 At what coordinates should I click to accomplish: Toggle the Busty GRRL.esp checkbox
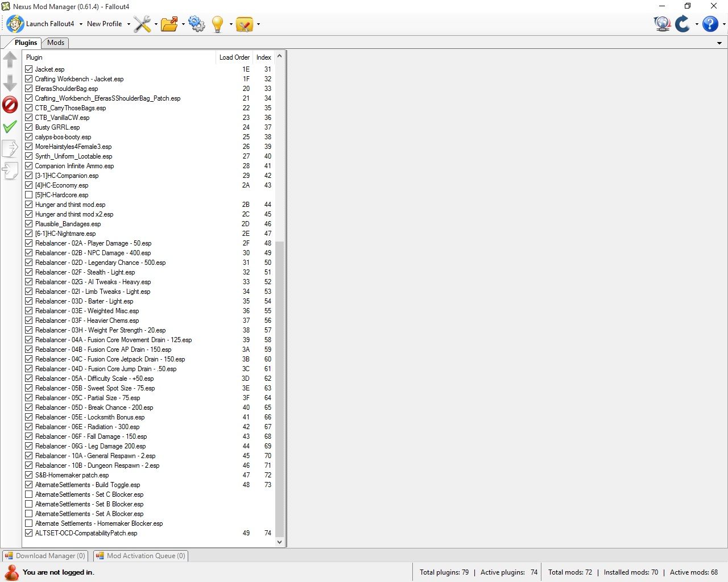(x=29, y=127)
